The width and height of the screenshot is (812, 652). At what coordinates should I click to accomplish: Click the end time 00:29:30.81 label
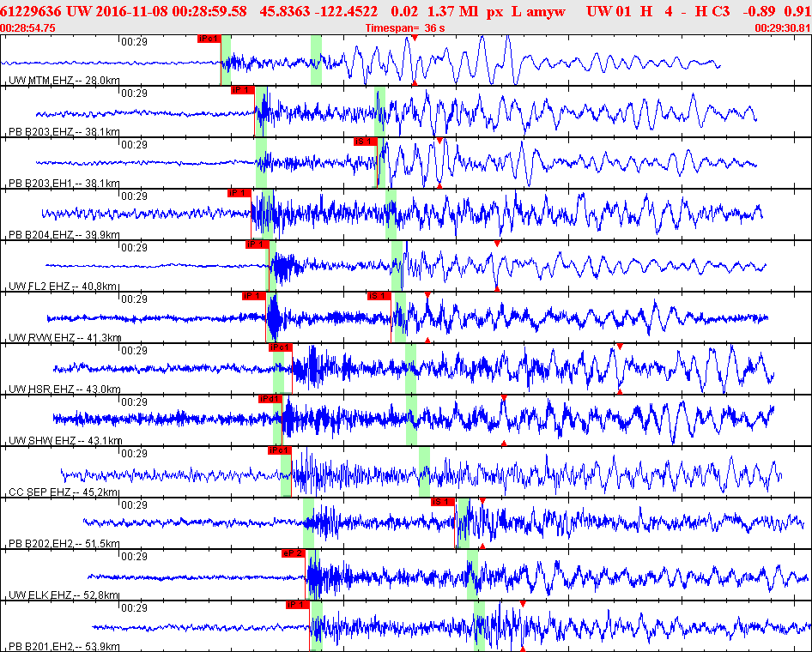783,28
